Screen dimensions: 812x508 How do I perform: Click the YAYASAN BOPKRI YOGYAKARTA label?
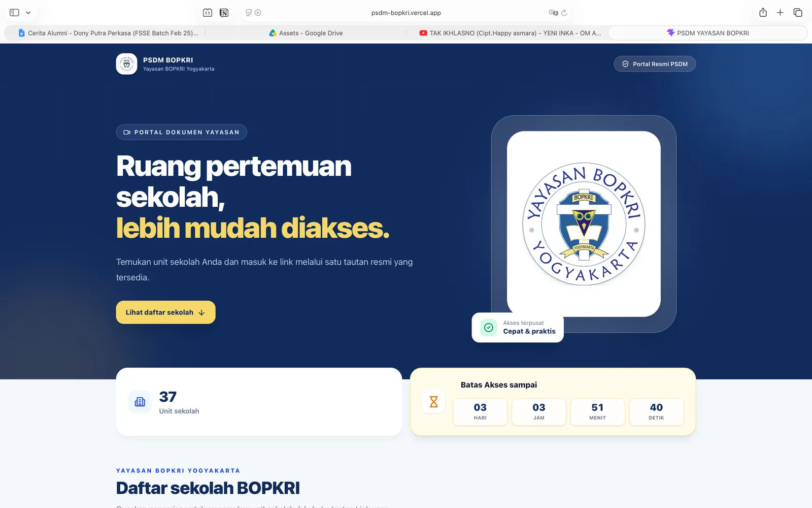click(178, 471)
